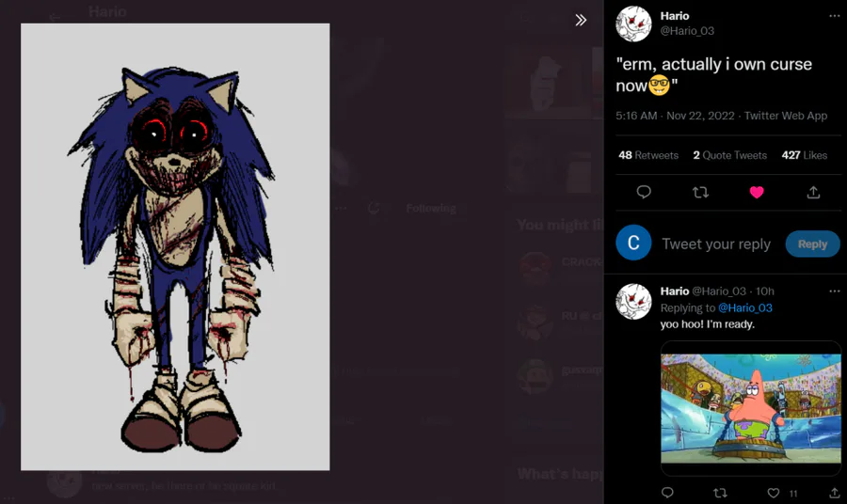Like the reply tweet with 11 likes
The width and height of the screenshot is (847, 504).
(774, 493)
